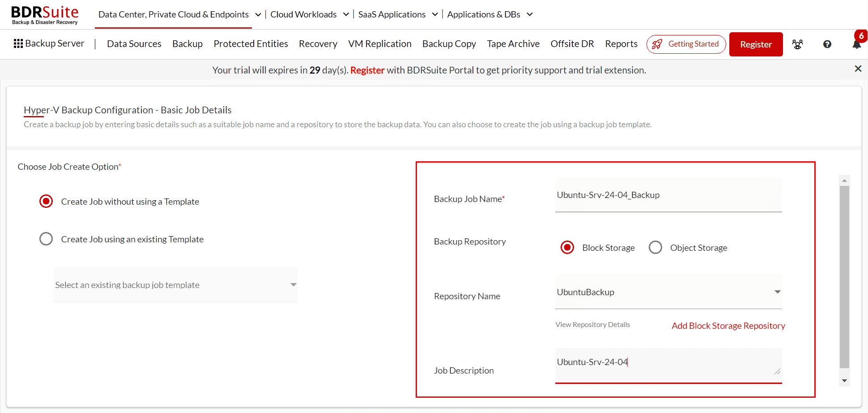The image size is (868, 413).
Task: Click the Getting Started rocket icon
Action: coord(657,44)
